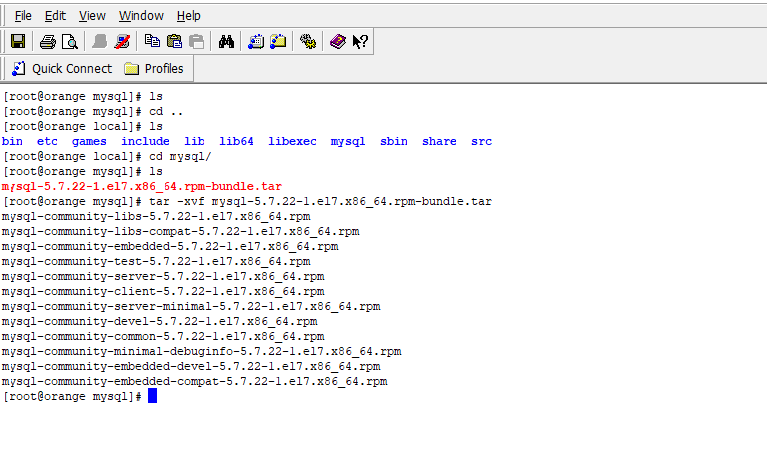Viewport: 767px width, 470px height.
Task: Click mysql-community-embedded-5.7.22 rpm line
Action: 170,246
